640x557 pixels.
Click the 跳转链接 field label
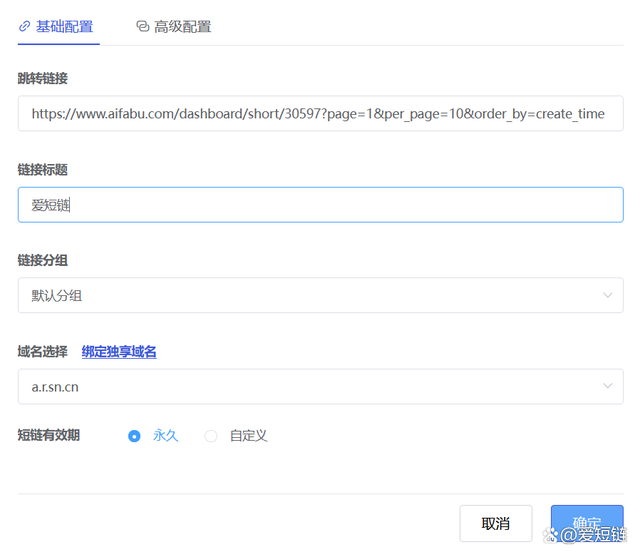coord(42,78)
